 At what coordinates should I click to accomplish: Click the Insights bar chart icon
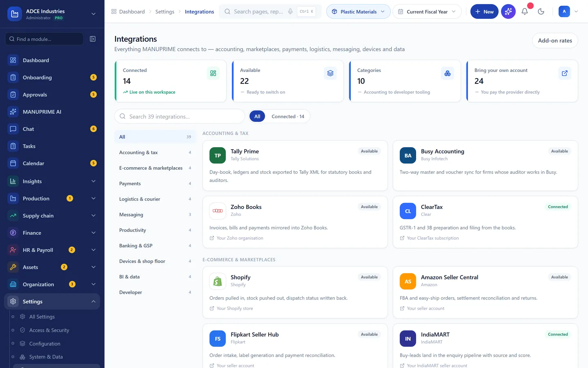coord(13,181)
